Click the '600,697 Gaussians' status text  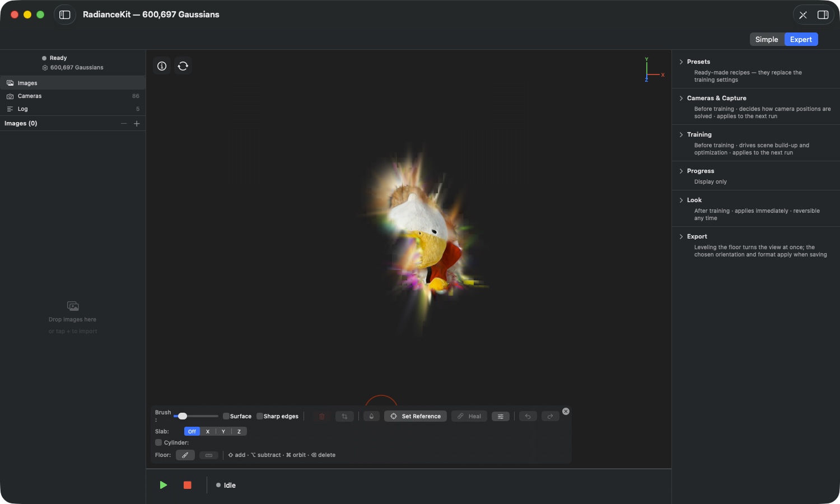tap(77, 68)
